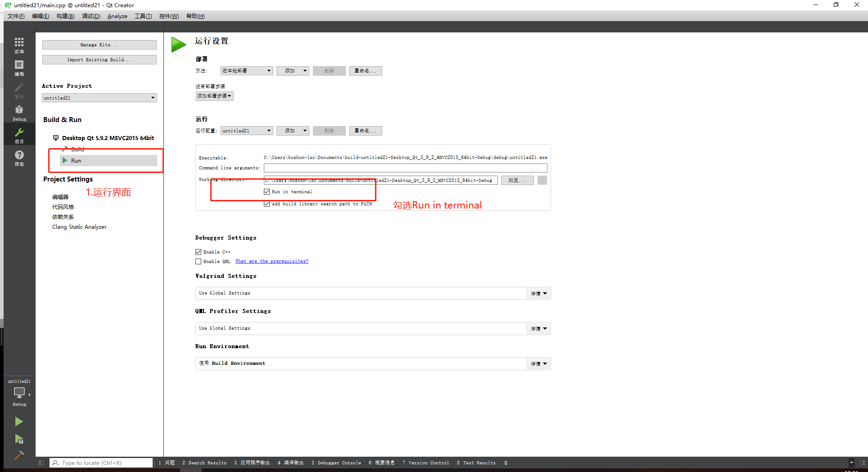
Task: Switch to the 应用程序输出 output pane
Action: click(x=252, y=463)
